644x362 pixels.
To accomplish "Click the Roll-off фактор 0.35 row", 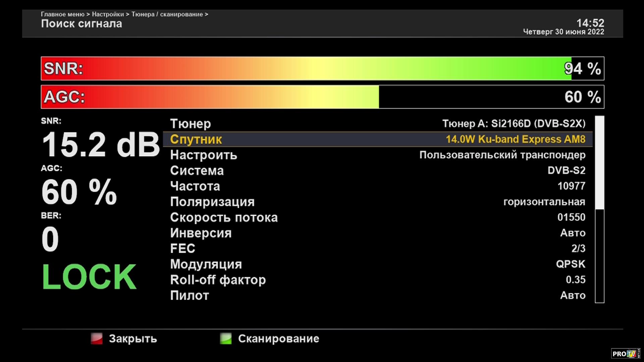I will 377,280.
